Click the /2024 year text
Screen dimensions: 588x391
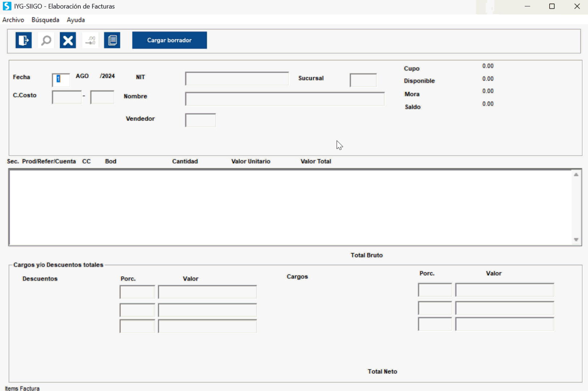tap(107, 76)
